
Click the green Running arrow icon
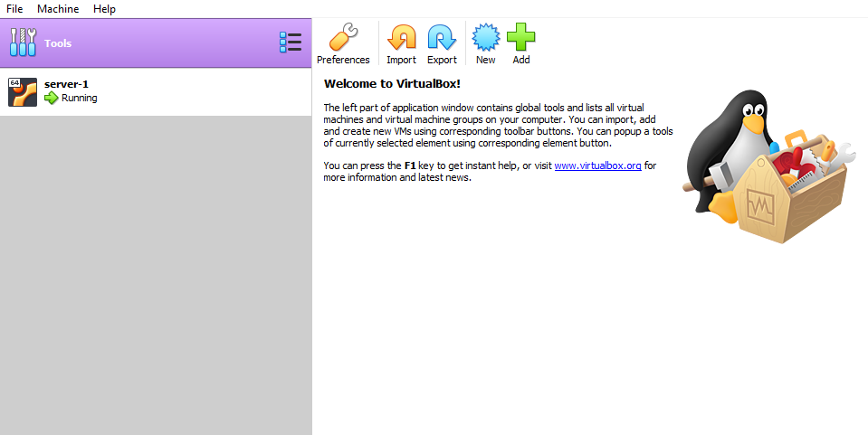(52, 98)
